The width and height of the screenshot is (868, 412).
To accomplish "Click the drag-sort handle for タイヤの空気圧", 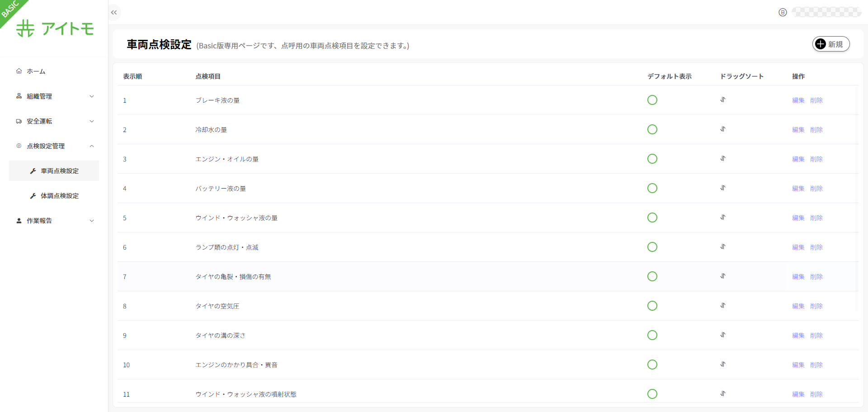I will tap(723, 306).
